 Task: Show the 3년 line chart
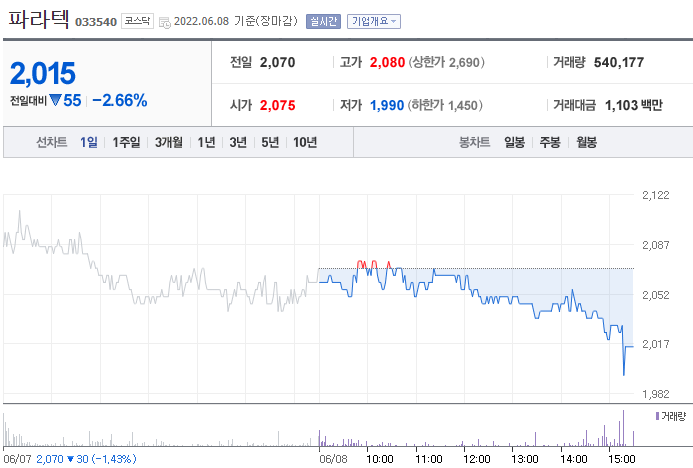238,142
